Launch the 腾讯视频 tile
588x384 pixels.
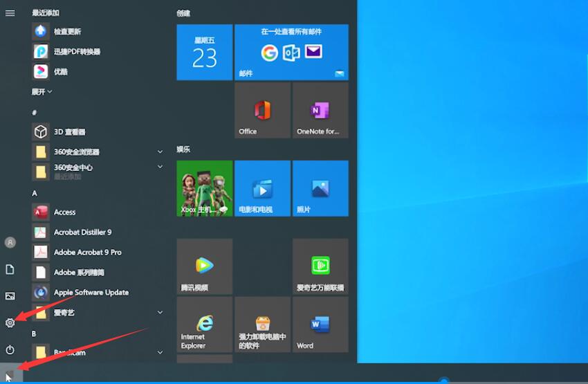205,266
